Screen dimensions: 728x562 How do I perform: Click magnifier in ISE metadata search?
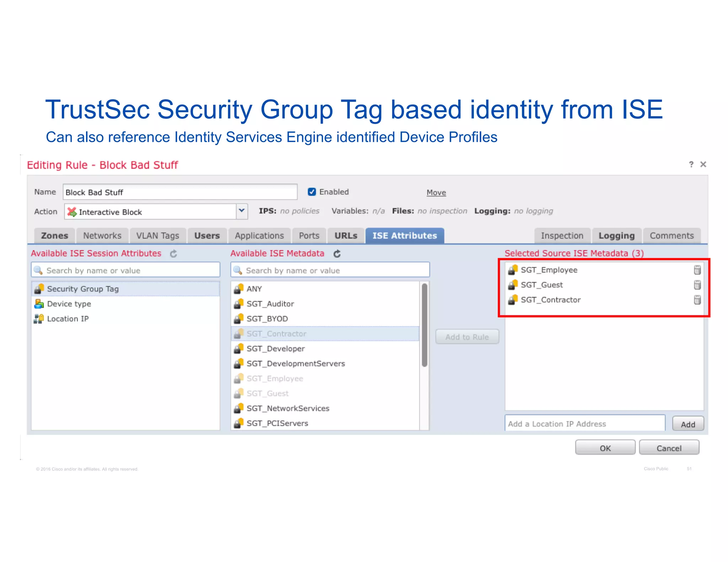click(x=238, y=270)
